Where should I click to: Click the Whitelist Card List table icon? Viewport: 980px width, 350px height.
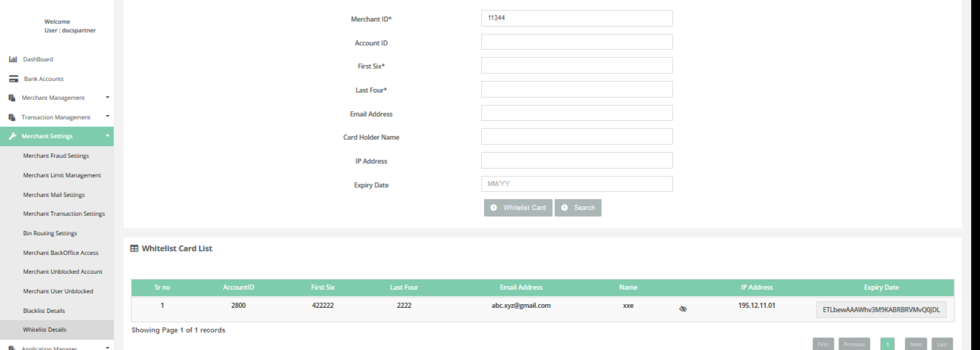click(x=134, y=249)
